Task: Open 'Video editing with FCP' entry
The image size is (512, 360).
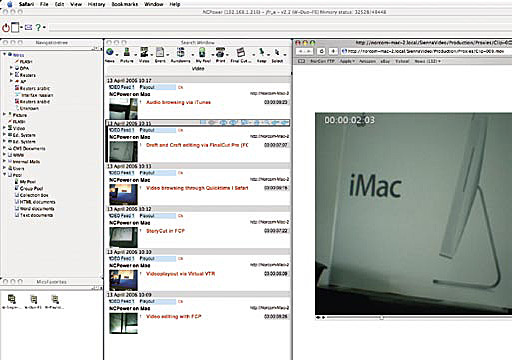Action: (x=174, y=316)
